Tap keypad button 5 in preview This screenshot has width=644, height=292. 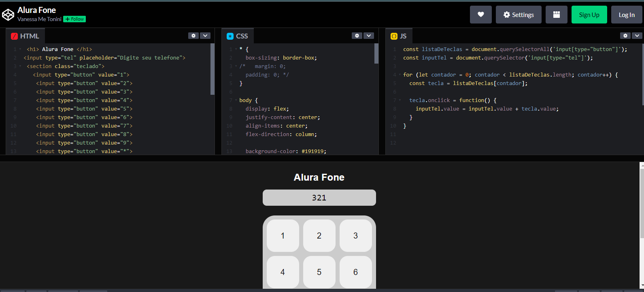tap(319, 272)
